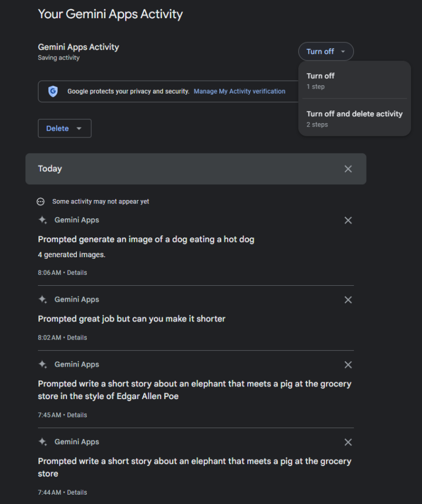Click the 4 generated images text

70,254
